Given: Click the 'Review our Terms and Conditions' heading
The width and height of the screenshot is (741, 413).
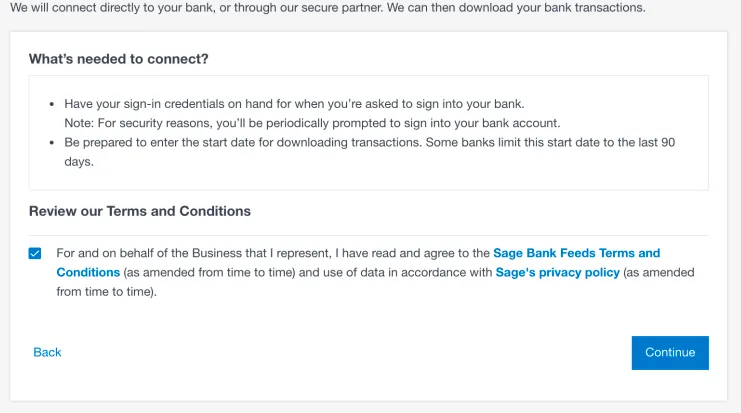Looking at the screenshot, I should tap(140, 211).
